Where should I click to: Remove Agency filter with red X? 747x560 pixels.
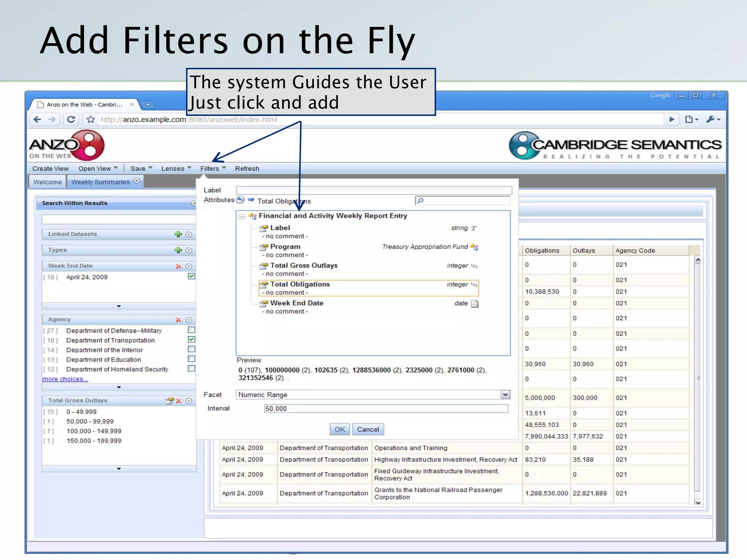point(178,320)
